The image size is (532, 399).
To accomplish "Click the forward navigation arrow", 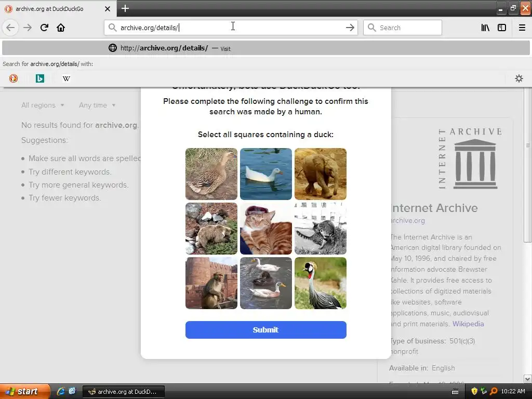I will [28, 28].
